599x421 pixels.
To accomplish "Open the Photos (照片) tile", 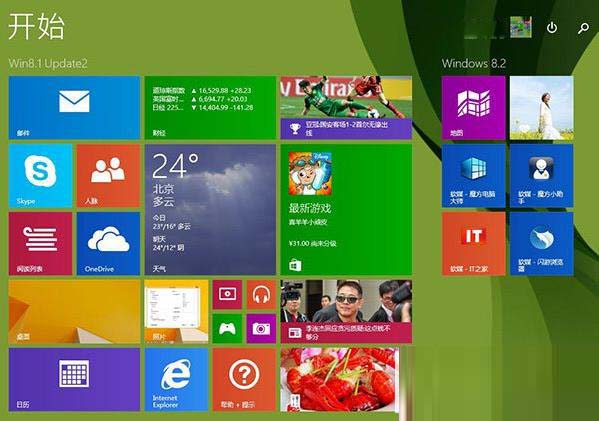I will pos(176,311).
